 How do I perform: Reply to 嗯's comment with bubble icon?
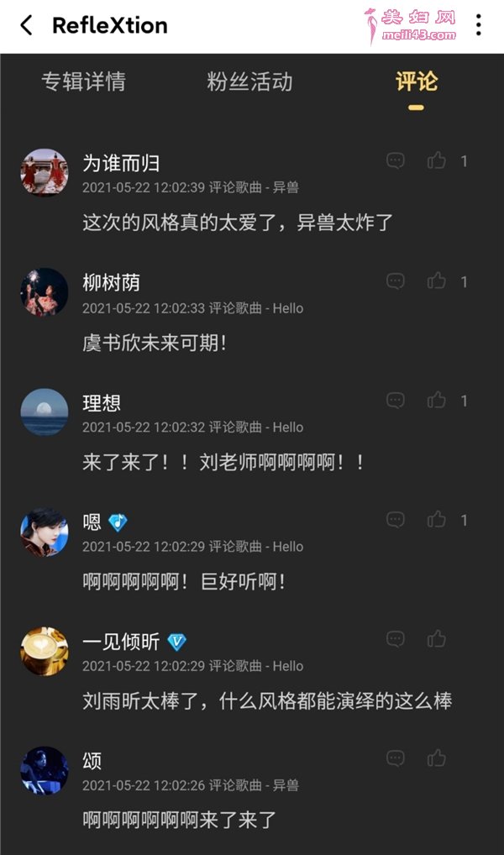(396, 520)
